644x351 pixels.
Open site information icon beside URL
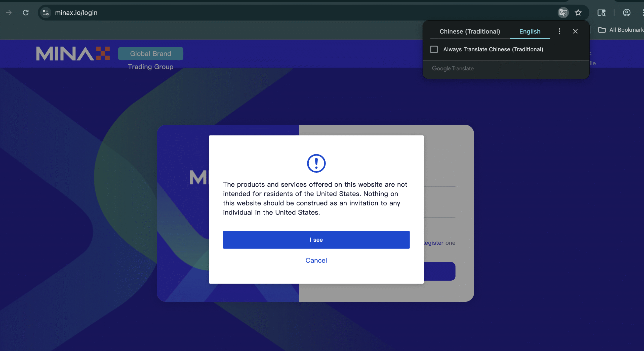click(46, 13)
